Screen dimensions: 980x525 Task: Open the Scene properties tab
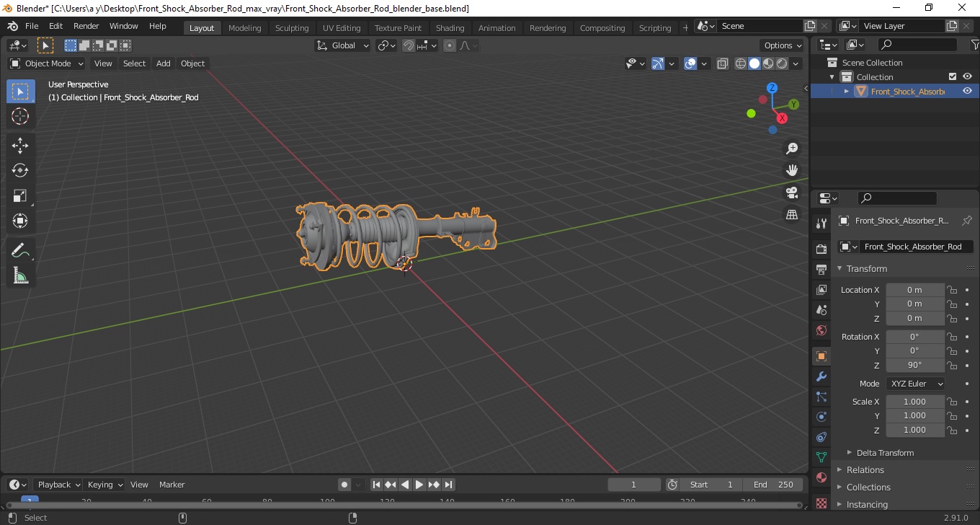coord(821,309)
